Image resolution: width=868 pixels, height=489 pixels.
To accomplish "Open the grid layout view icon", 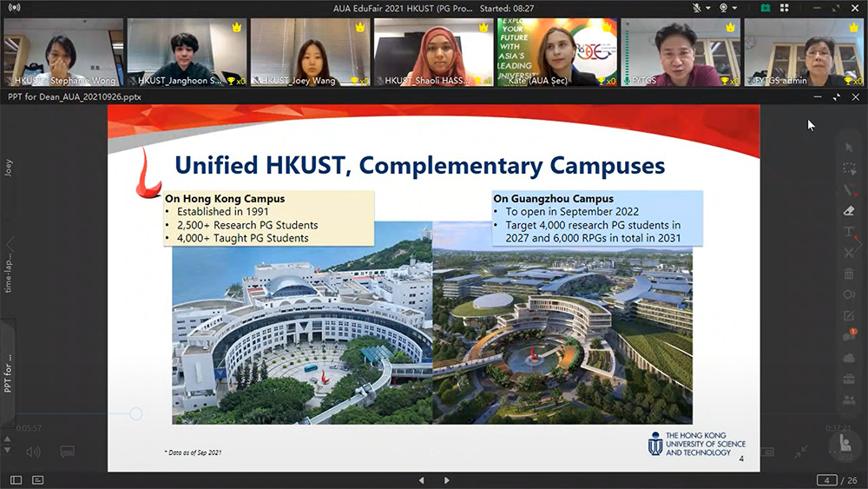I will point(785,8).
